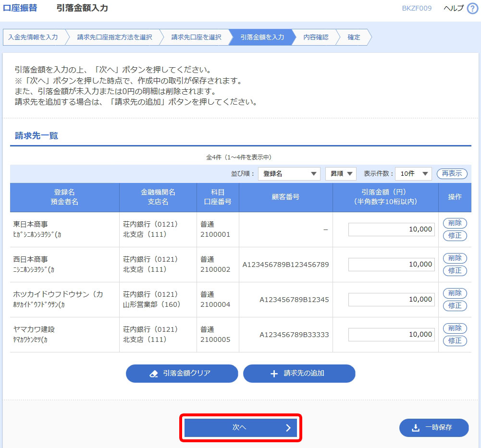
Task: Open the 昇順 sort order dropdown
Action: pos(340,174)
